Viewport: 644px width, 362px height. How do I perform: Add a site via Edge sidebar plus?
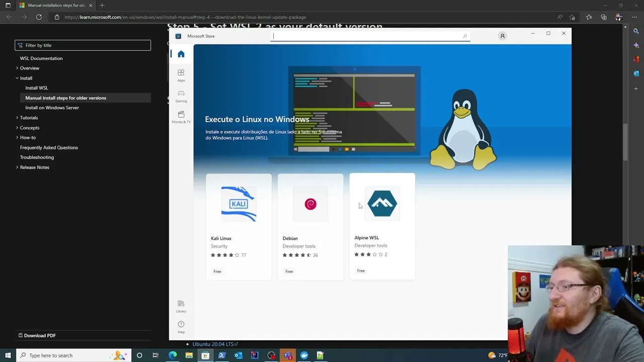tap(636, 88)
